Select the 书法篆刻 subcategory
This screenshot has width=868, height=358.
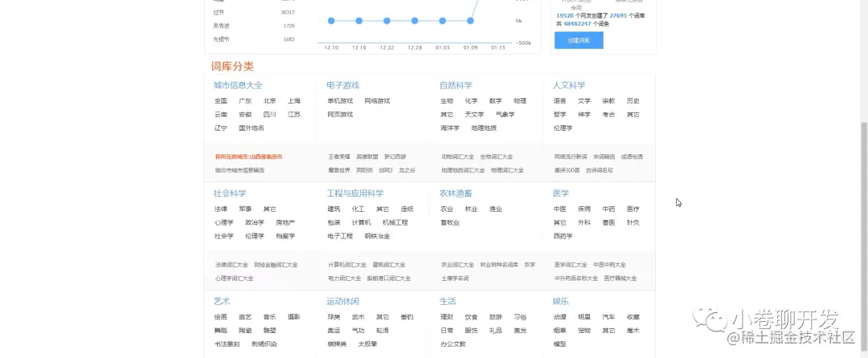(227, 344)
